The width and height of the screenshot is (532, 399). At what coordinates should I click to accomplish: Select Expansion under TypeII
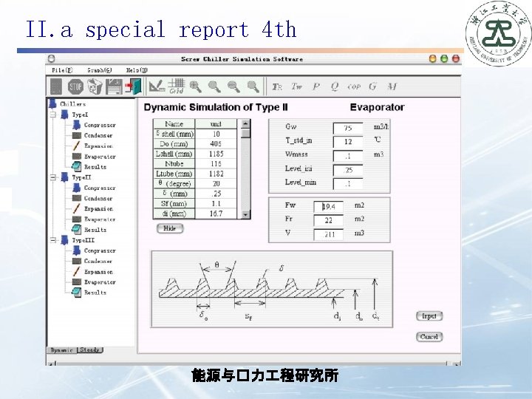click(x=98, y=208)
